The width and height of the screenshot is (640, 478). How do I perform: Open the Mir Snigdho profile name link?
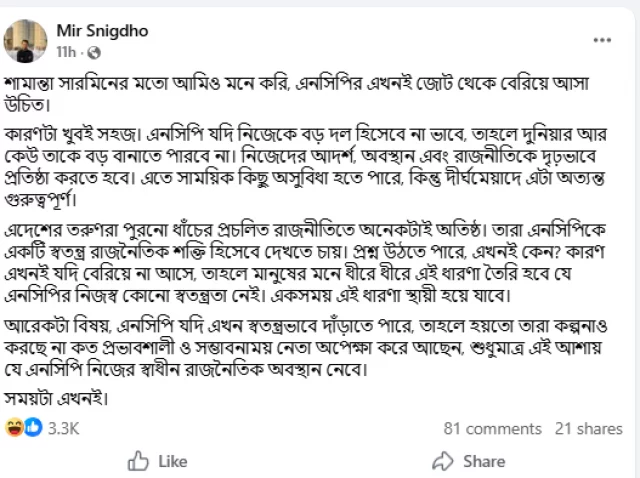tap(102, 31)
